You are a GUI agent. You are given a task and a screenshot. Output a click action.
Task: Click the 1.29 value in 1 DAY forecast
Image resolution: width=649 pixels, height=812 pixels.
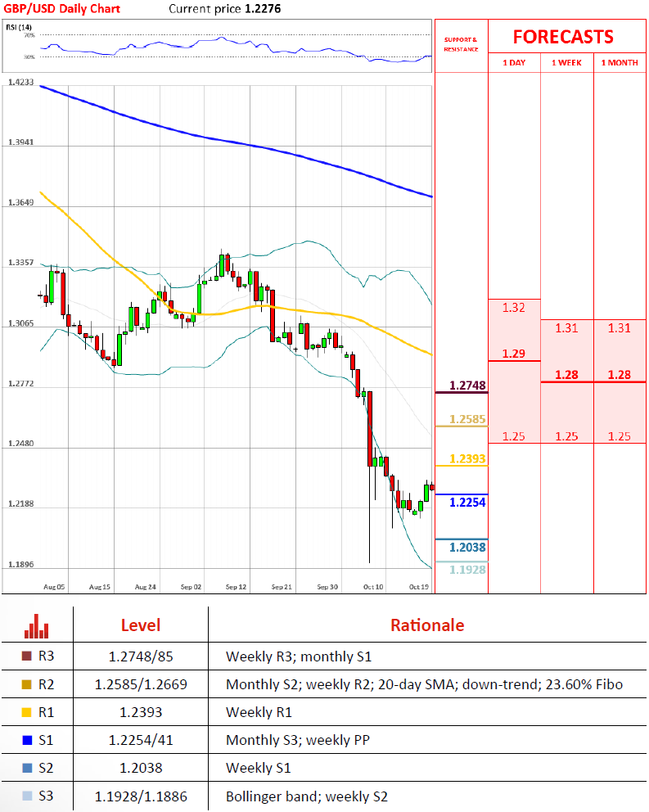point(514,354)
